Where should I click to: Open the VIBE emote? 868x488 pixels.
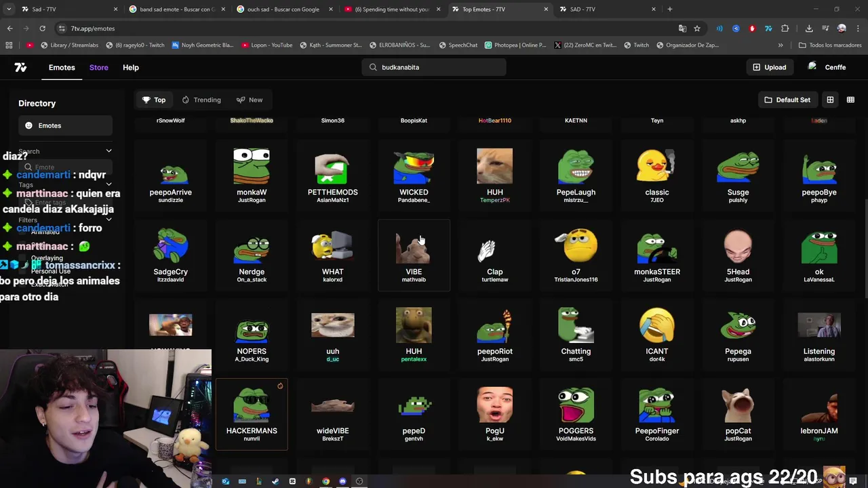[414, 256]
